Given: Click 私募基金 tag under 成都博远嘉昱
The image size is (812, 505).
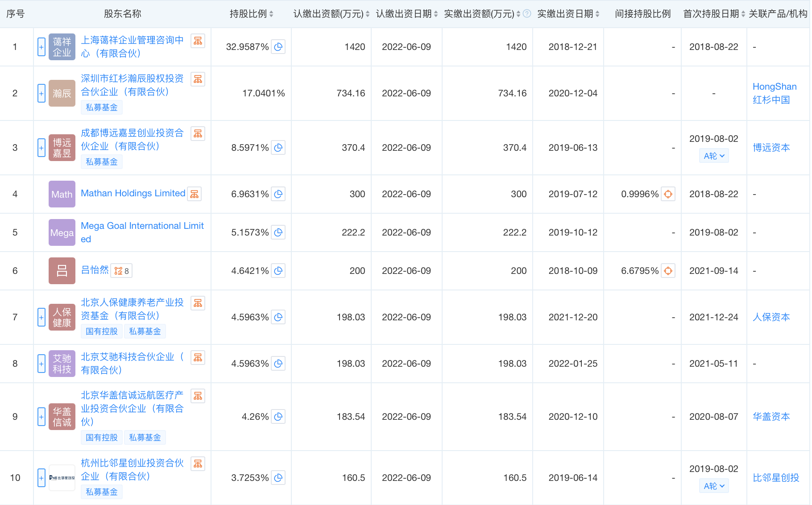Looking at the screenshot, I should (x=102, y=162).
